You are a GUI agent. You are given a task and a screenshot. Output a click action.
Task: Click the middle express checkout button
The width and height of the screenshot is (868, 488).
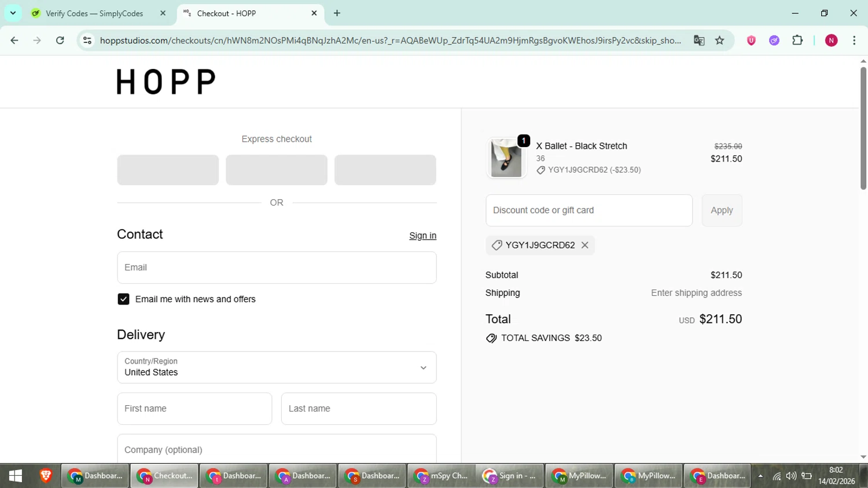277,170
